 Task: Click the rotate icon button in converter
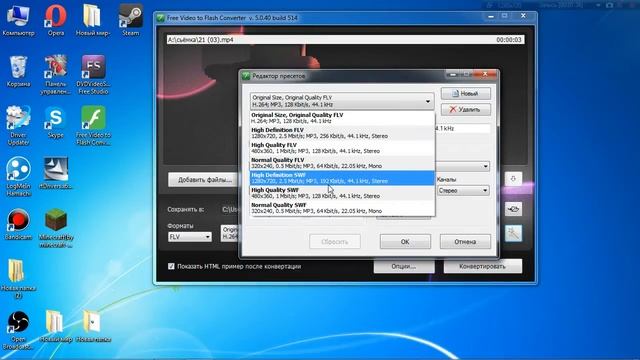513,209
